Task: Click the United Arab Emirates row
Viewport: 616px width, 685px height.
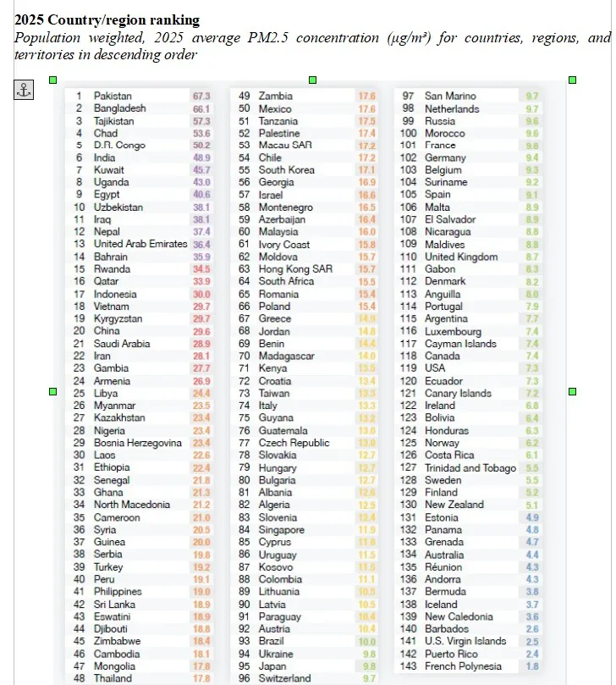Action: pos(140,245)
